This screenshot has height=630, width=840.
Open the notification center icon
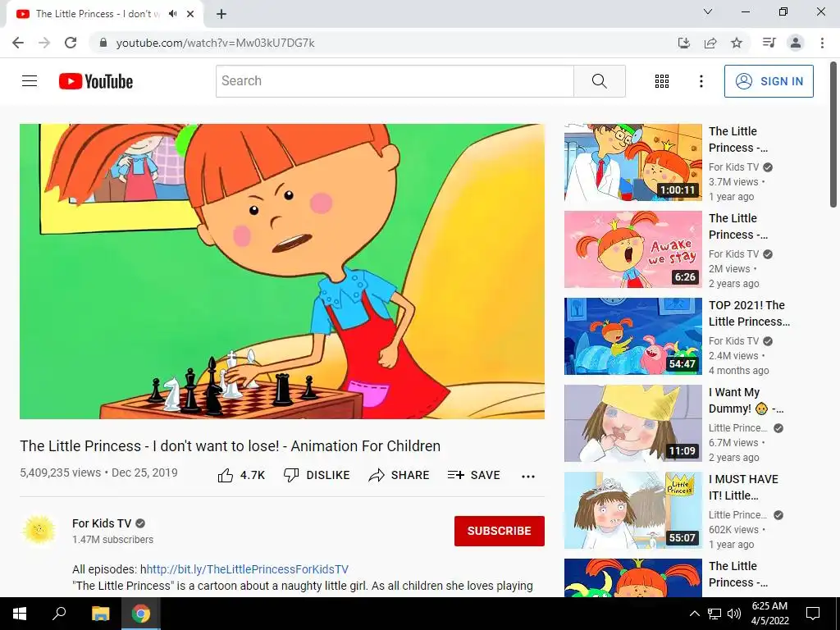pyautogui.click(x=813, y=614)
